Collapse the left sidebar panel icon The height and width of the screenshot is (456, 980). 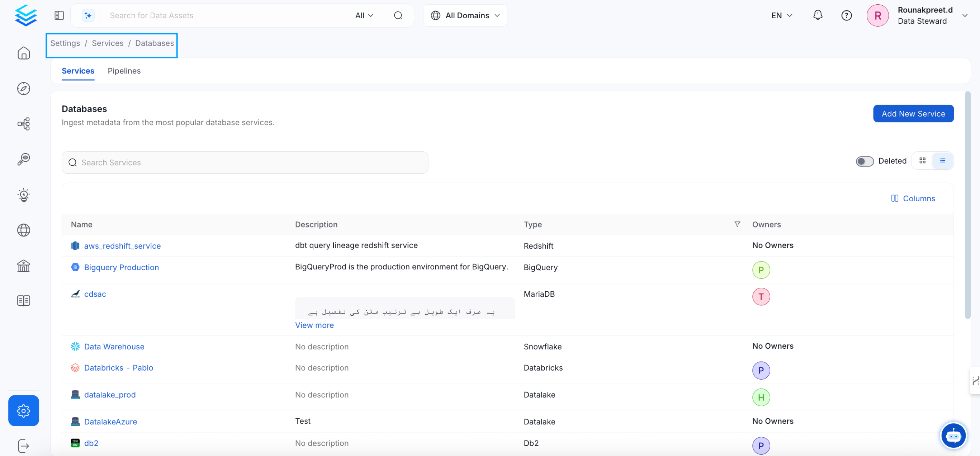pos(59,15)
